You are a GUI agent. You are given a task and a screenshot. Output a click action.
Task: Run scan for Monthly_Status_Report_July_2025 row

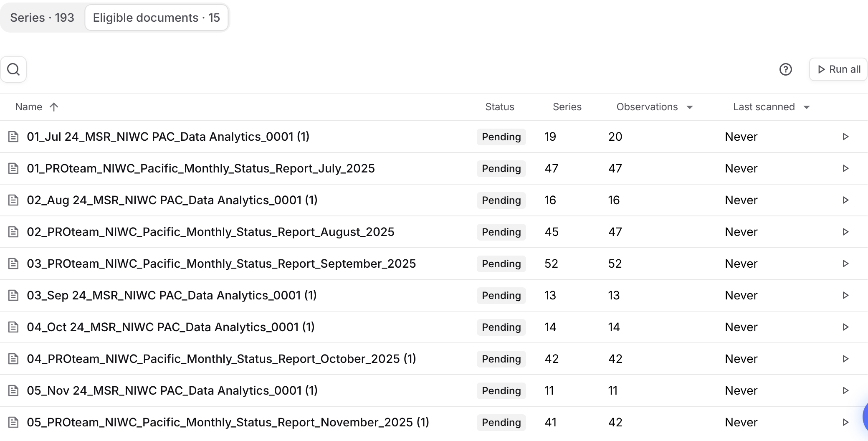coord(845,168)
